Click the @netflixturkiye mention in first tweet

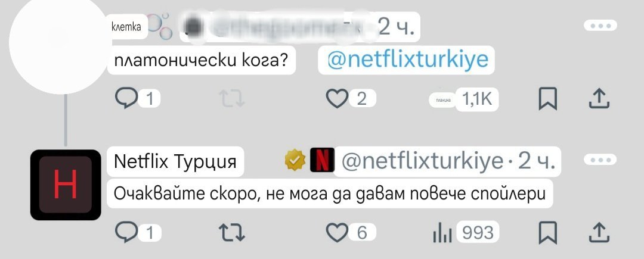407,60
